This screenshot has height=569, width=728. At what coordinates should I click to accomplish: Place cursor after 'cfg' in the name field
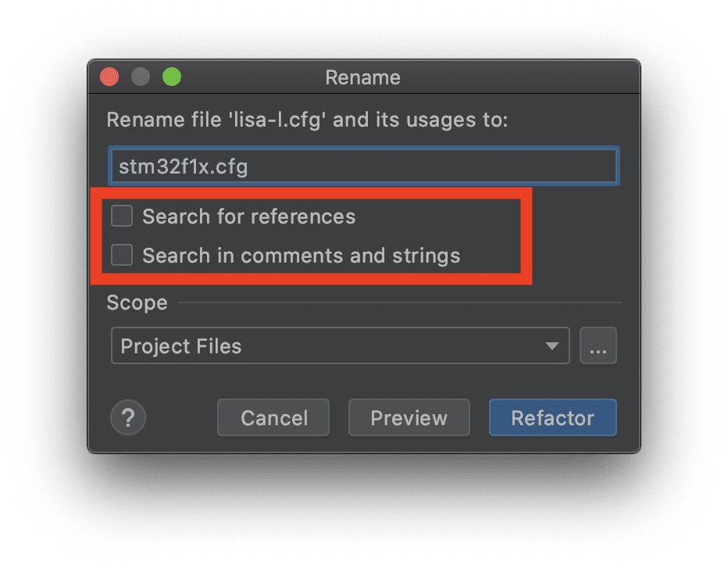coord(250,166)
